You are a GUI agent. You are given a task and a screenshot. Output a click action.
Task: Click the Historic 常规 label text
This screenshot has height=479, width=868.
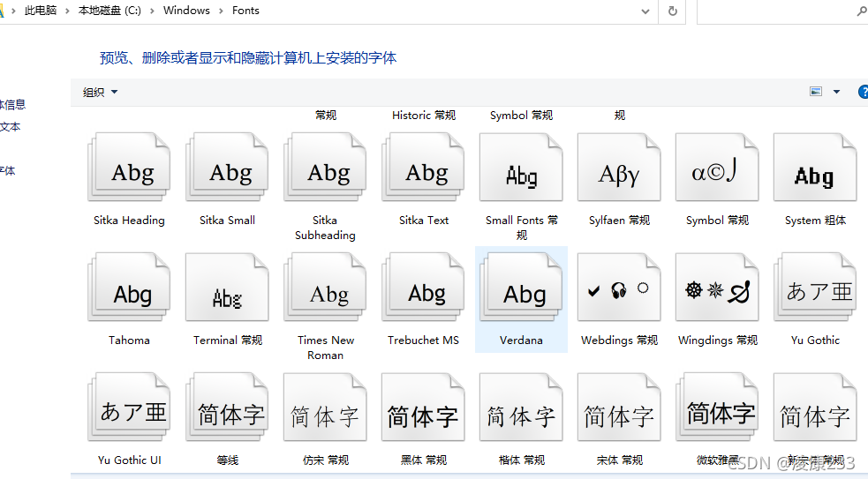(424, 115)
